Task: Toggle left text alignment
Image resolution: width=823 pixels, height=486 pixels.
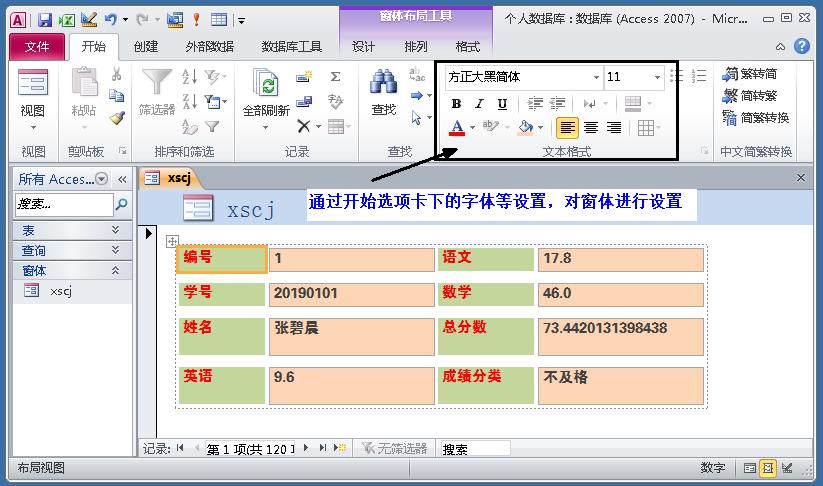Action: 567,128
